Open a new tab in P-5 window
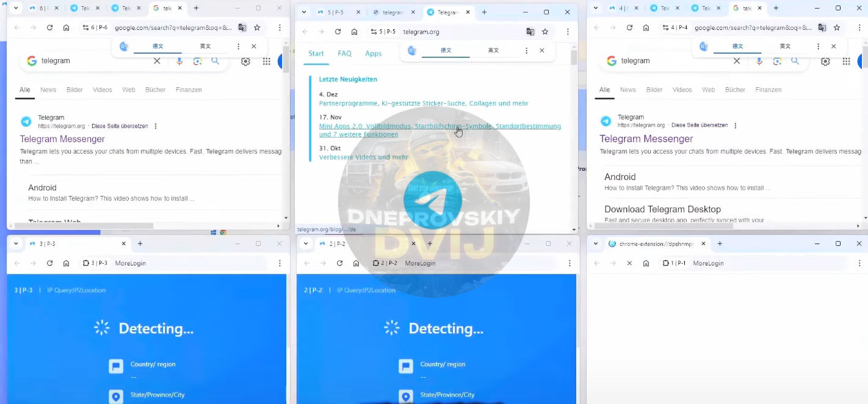This screenshot has width=868, height=404. [484, 12]
